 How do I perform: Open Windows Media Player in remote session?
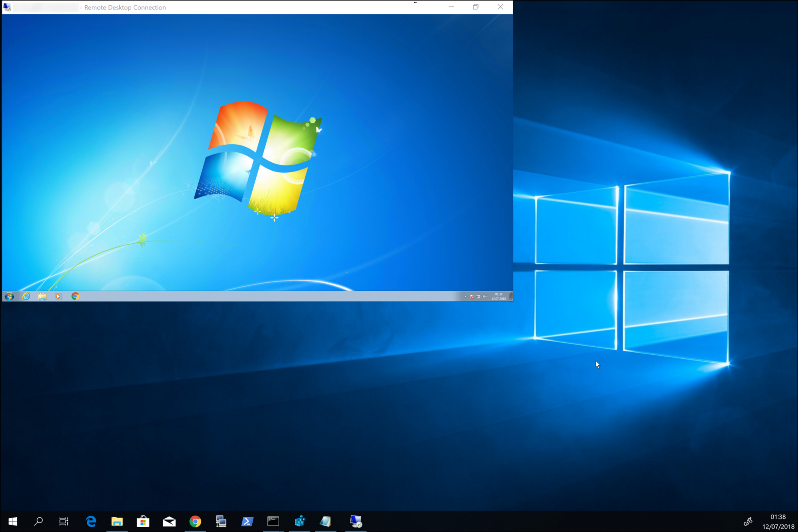(x=58, y=296)
